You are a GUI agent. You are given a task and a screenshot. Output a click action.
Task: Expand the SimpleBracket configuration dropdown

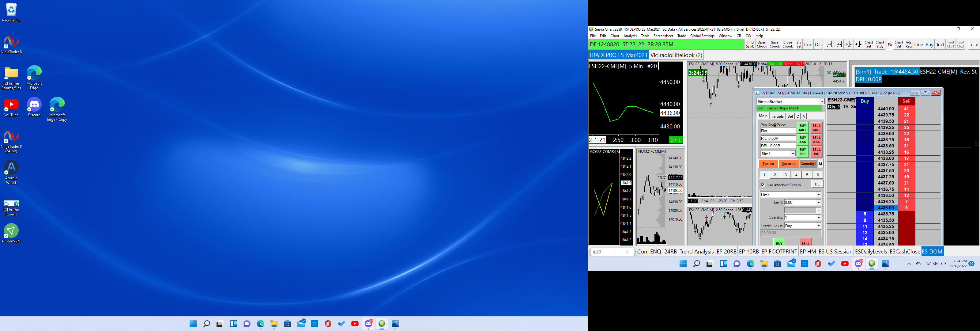point(821,102)
